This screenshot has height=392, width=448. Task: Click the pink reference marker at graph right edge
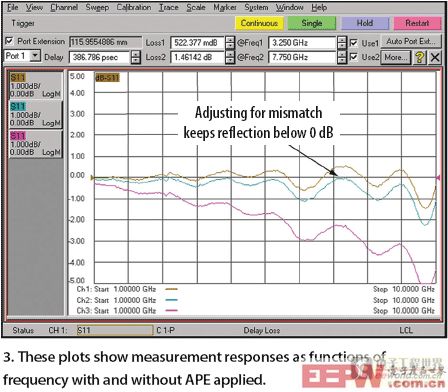[438, 178]
